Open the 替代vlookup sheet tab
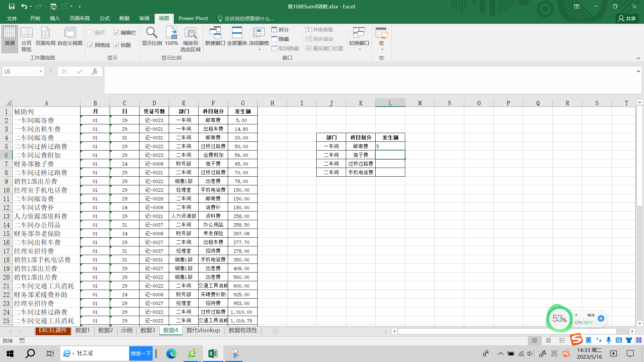Screen dimensions: 644x362 203,330
